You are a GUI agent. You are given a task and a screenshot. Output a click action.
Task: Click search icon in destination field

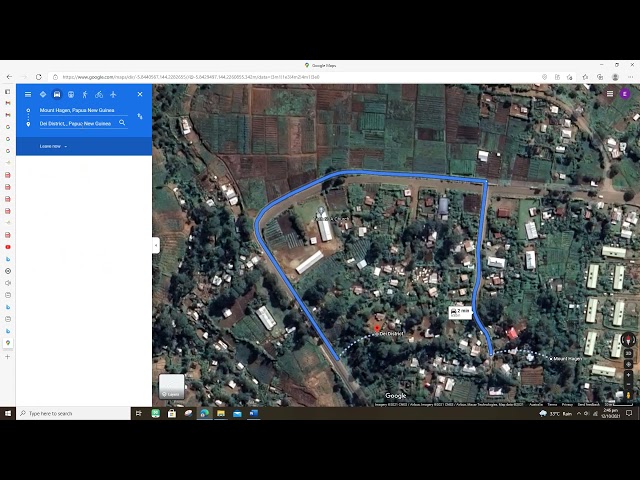pyautogui.click(x=122, y=122)
